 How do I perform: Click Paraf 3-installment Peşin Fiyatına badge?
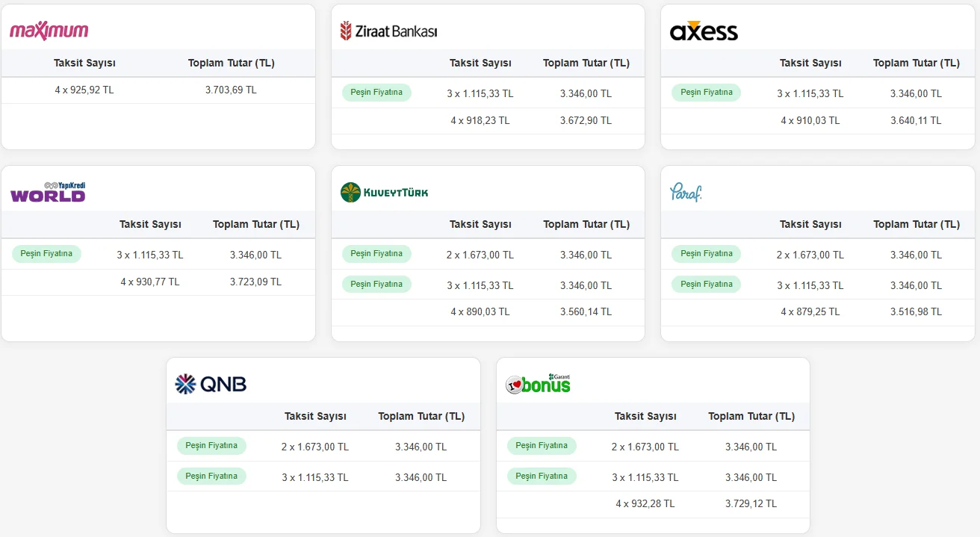pyautogui.click(x=706, y=285)
